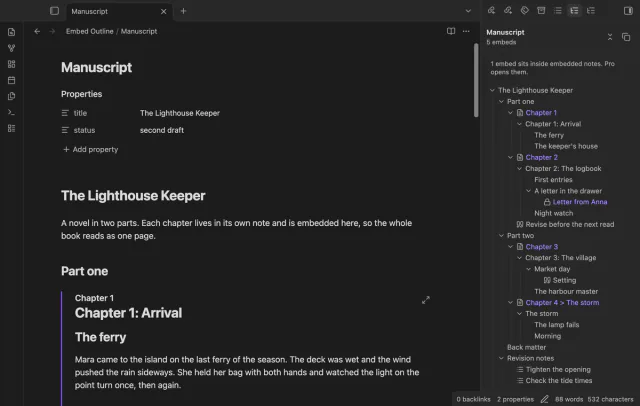This screenshot has width=640, height=406.
Task: Jump to Back matter heading
Action: pyautogui.click(x=526, y=347)
